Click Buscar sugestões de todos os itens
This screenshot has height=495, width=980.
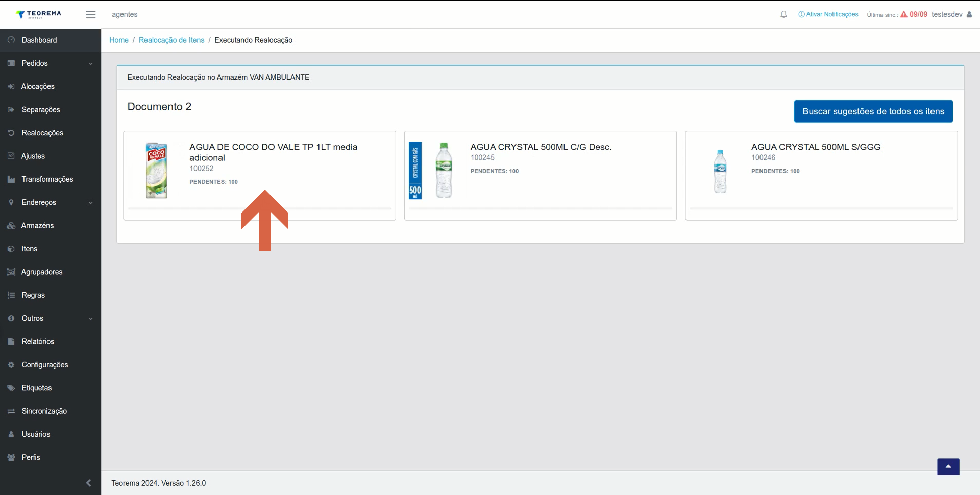pos(873,111)
